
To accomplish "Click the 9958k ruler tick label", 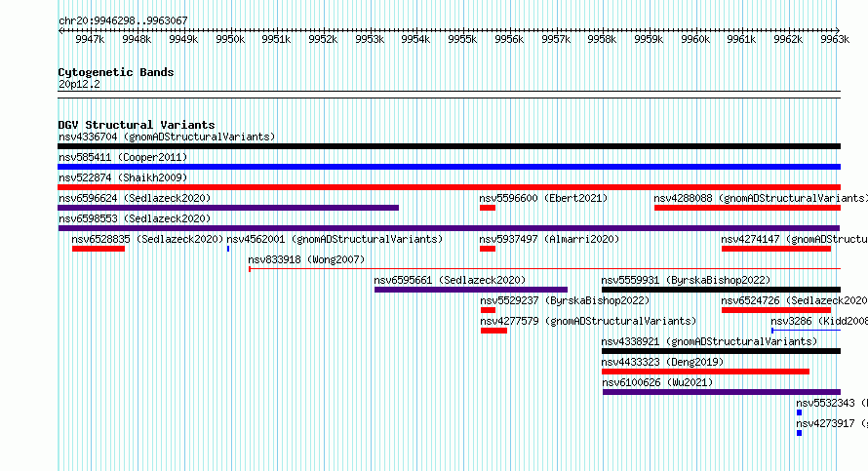I will click(602, 39).
